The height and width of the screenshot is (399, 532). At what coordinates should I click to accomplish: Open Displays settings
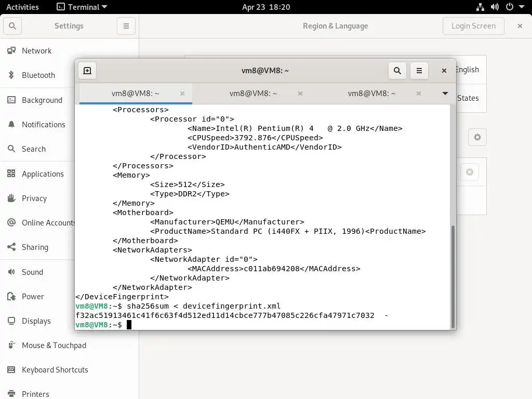click(x=37, y=321)
